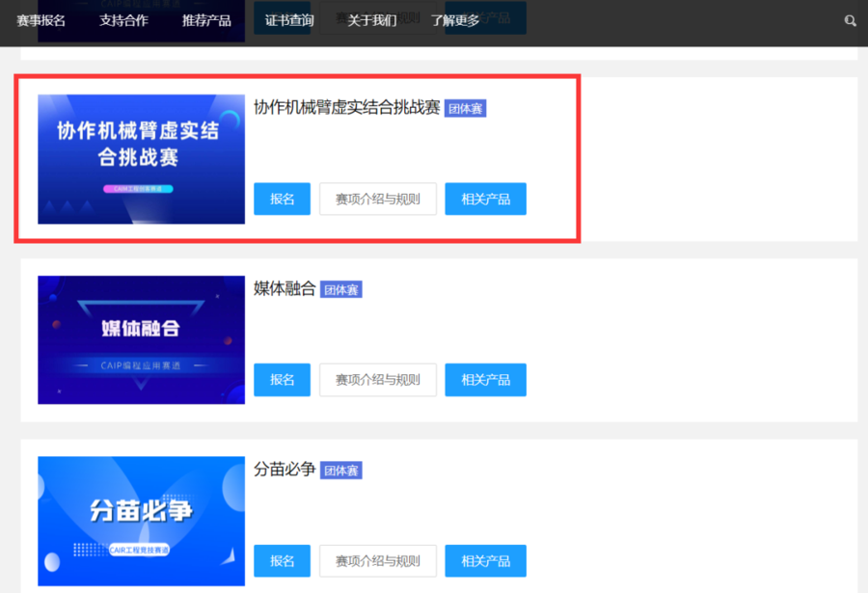The height and width of the screenshot is (593, 868).
Task: Click 报名 for 协作机械臂虚实结合挑战赛
Action: (x=282, y=199)
